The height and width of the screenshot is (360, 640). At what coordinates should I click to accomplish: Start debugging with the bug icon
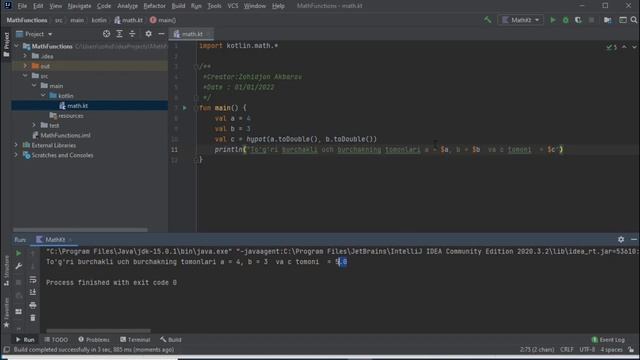pyautogui.click(x=565, y=20)
